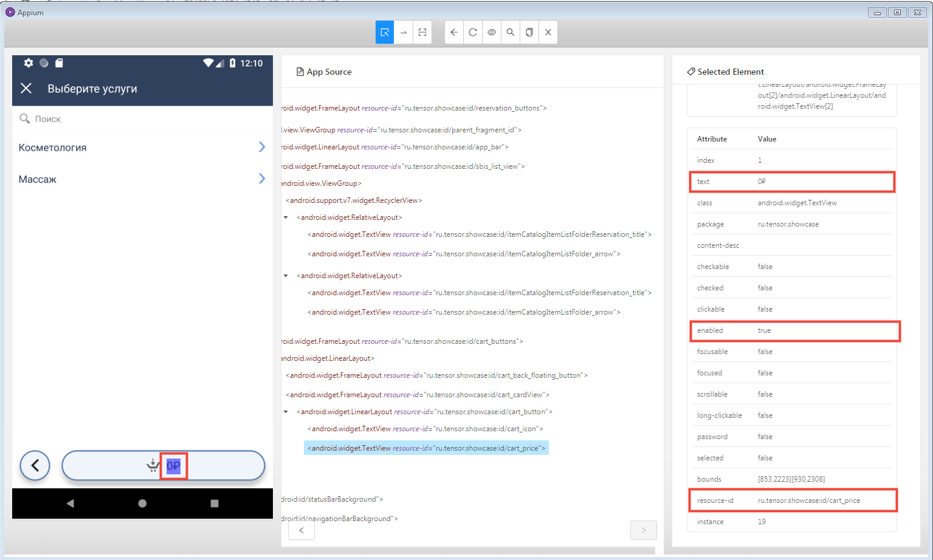Click the SD card status bar icon
The image size is (933, 560).
point(59,63)
